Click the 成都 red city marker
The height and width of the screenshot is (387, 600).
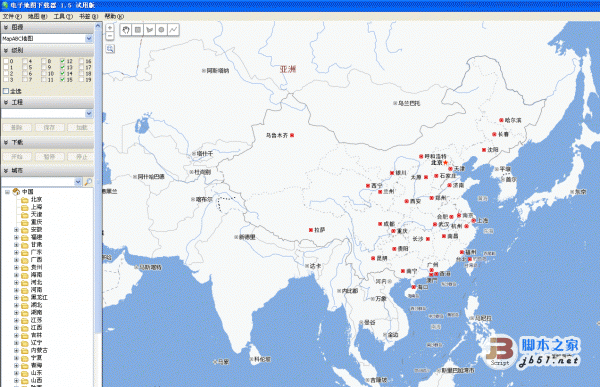click(x=380, y=224)
